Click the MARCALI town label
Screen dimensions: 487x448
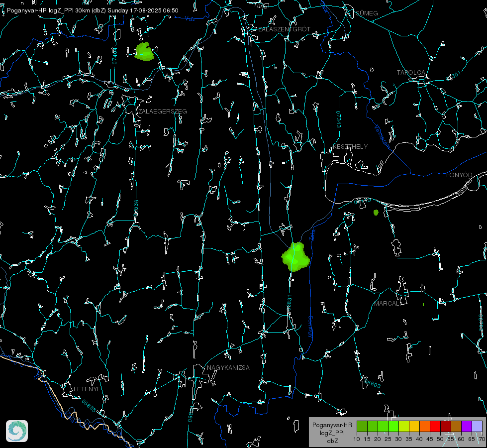coord(388,304)
